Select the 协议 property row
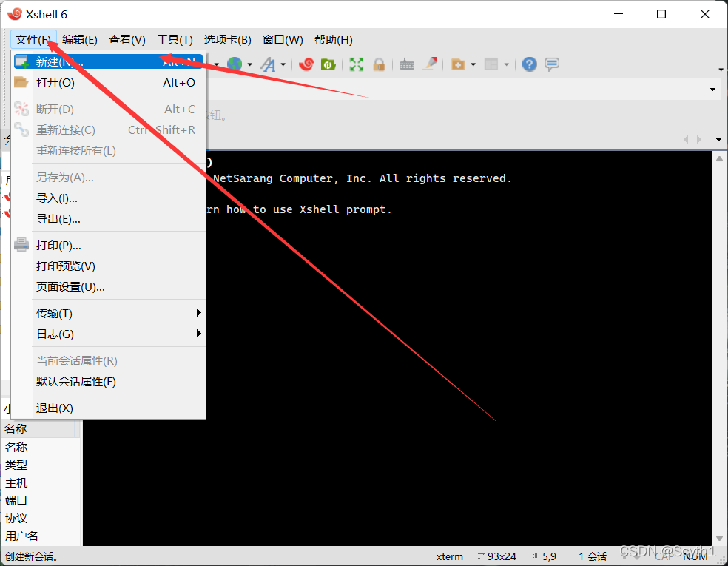Screen dimensions: 728x566 [41, 518]
